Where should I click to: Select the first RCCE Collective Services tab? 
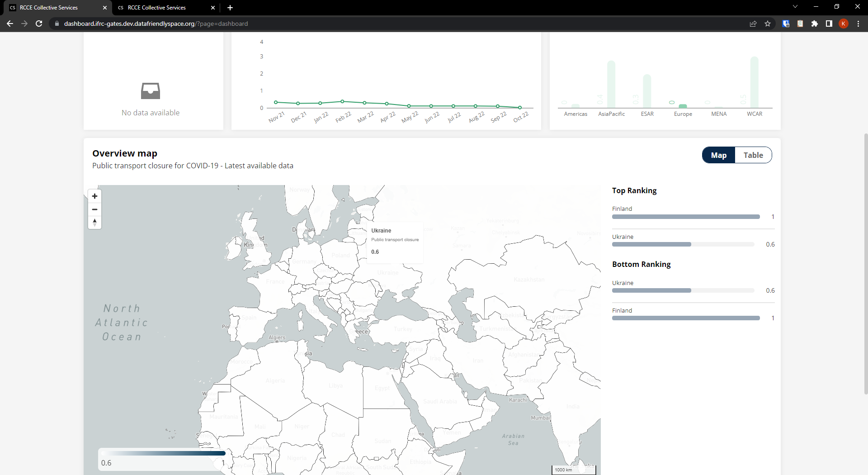[x=50, y=8]
